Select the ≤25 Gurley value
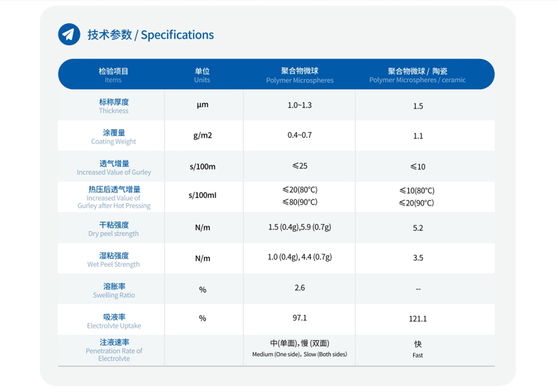 tap(300, 166)
